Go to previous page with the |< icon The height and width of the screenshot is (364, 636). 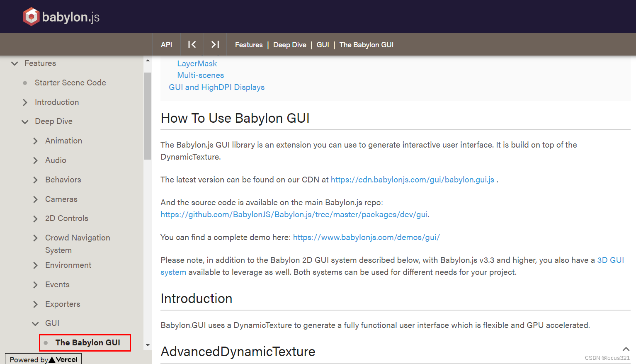point(192,44)
